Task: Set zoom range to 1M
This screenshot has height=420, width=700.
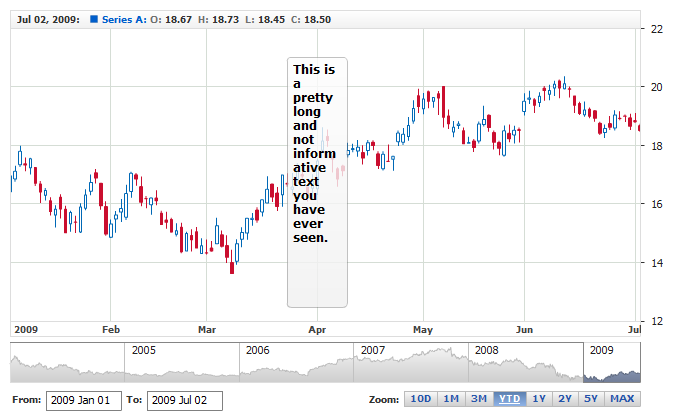Action: point(451,399)
